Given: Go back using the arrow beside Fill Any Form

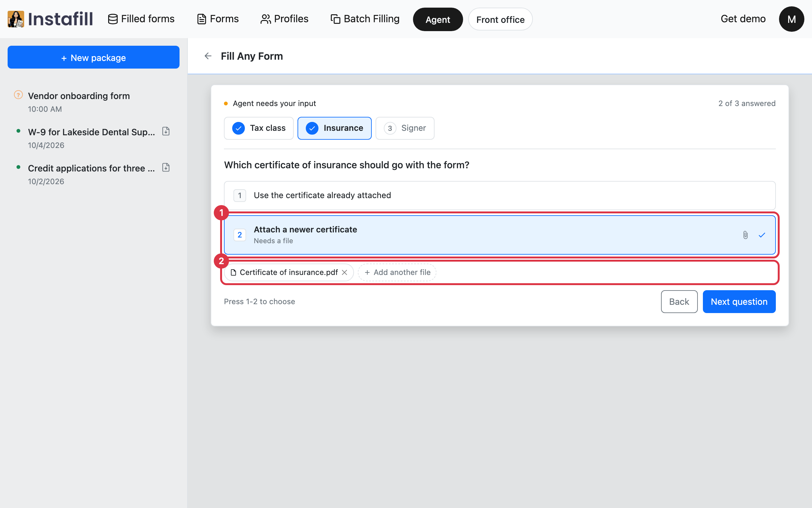Looking at the screenshot, I should (x=208, y=56).
